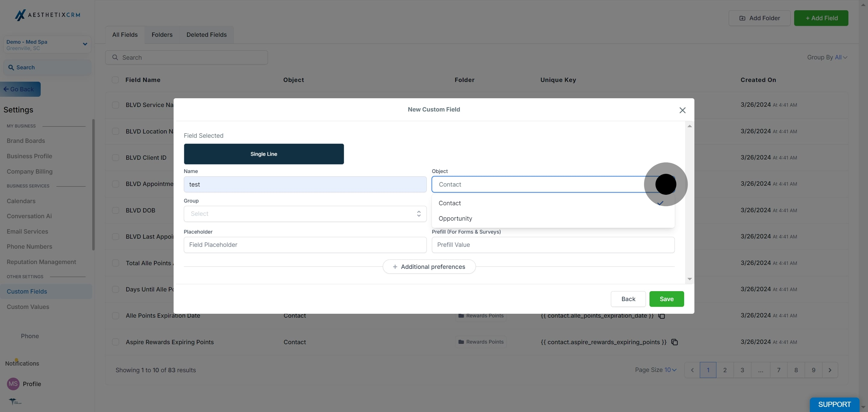
Task: Check the BLVD DOB row checkbox
Action: click(115, 210)
